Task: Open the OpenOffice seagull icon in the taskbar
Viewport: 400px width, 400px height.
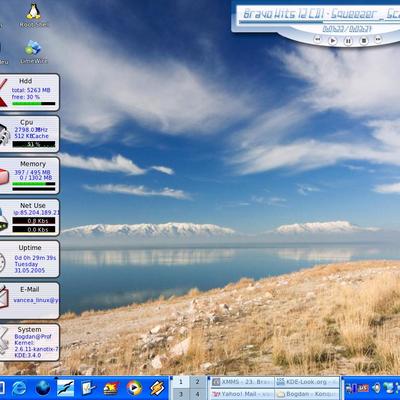Action: point(65,388)
